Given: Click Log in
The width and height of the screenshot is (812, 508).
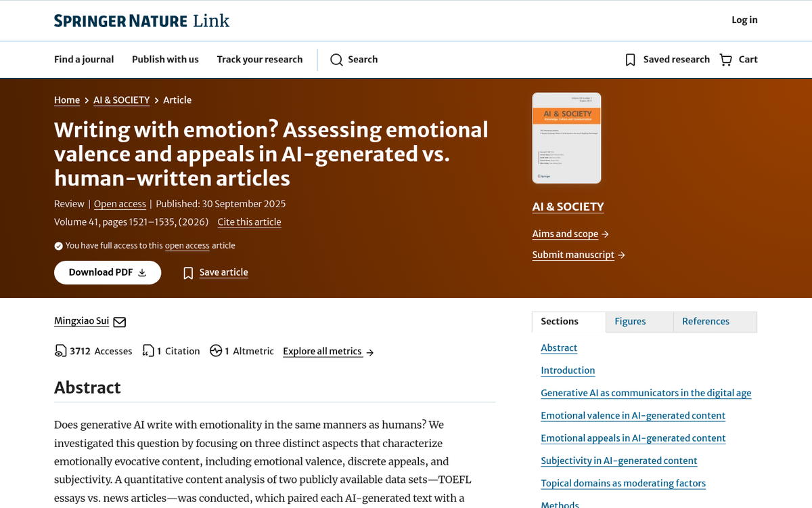Looking at the screenshot, I should click(744, 20).
